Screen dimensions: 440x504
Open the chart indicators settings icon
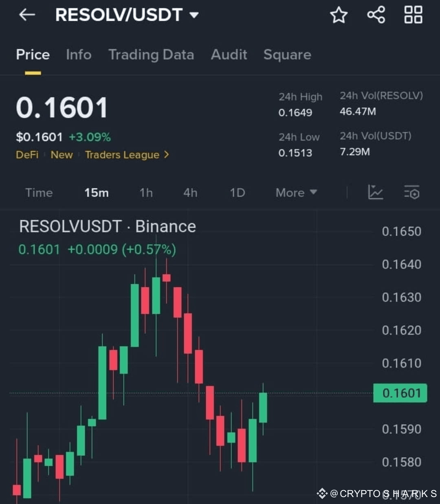tap(411, 193)
